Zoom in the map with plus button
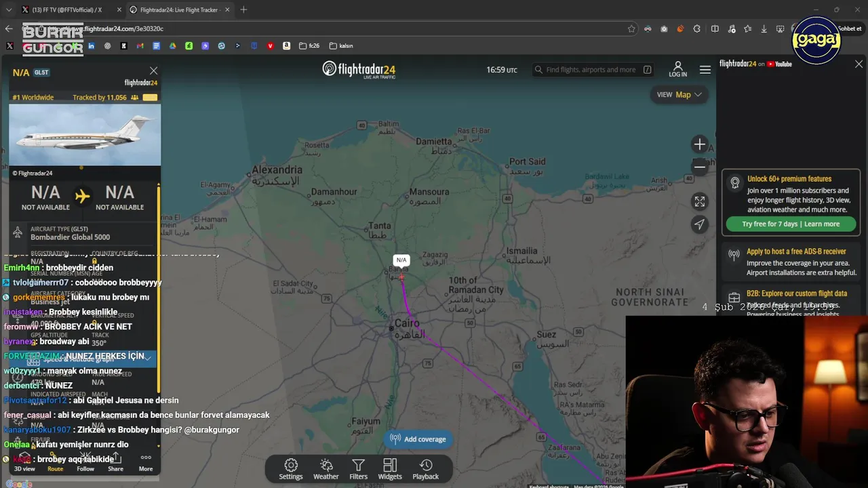868x488 pixels. pos(699,144)
